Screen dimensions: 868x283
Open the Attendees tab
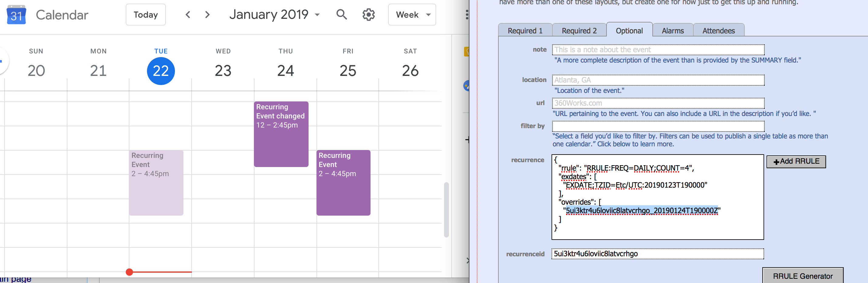tap(718, 30)
